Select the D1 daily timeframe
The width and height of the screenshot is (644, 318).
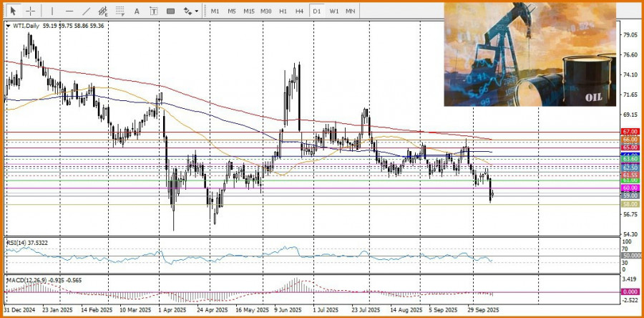click(316, 11)
